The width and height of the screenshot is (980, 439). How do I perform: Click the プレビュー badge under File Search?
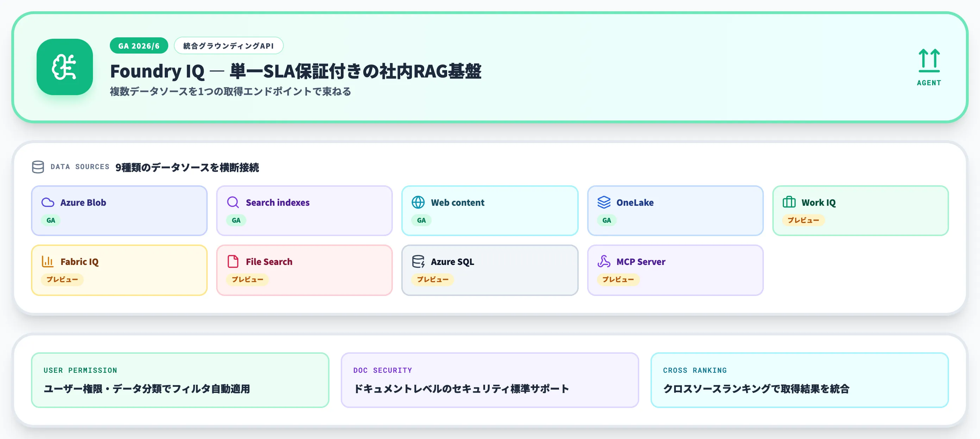pyautogui.click(x=247, y=279)
